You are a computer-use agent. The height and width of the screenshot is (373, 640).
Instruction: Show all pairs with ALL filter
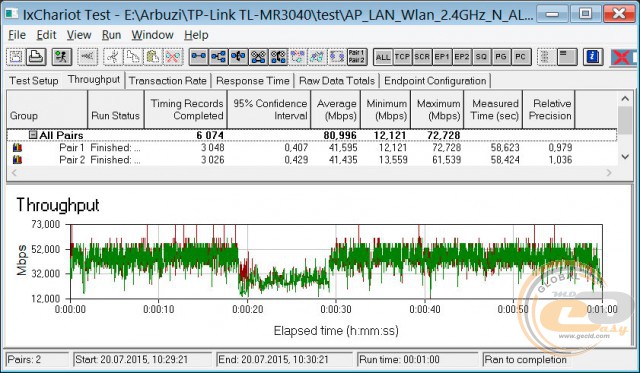click(383, 57)
